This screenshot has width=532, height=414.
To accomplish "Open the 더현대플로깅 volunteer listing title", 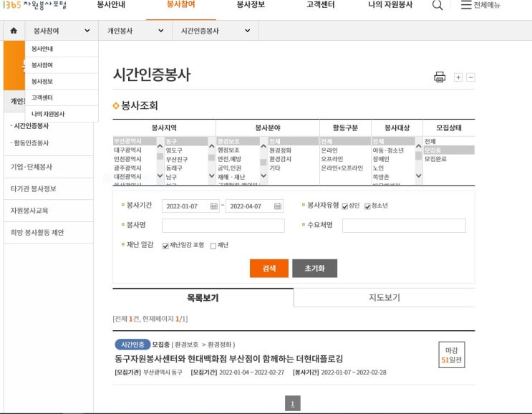I will coord(228,359).
